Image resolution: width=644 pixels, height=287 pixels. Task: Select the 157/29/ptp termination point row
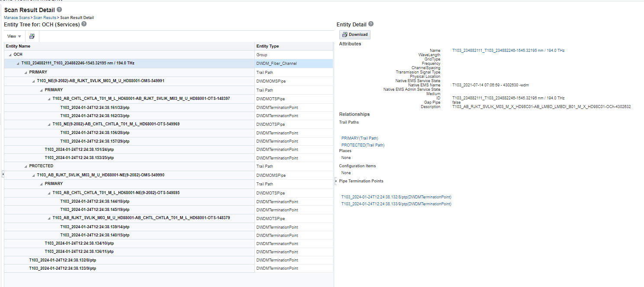[x=168, y=141]
